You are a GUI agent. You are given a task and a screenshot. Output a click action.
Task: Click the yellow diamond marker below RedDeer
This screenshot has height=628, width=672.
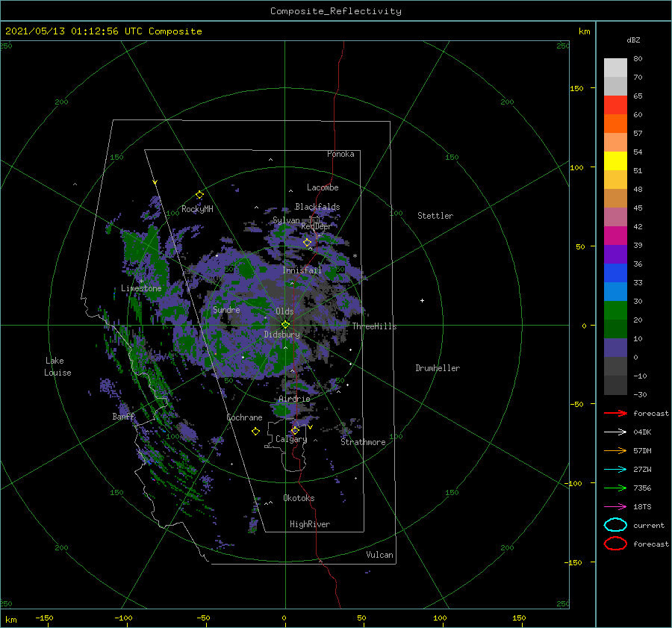pos(308,243)
